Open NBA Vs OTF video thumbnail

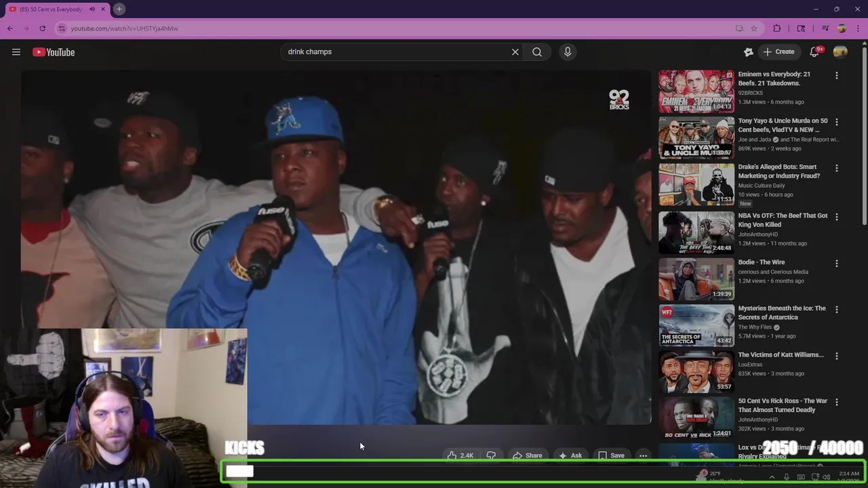(696, 232)
